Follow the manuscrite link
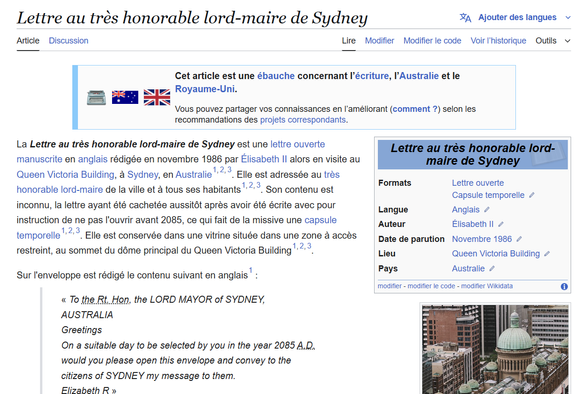 point(39,159)
